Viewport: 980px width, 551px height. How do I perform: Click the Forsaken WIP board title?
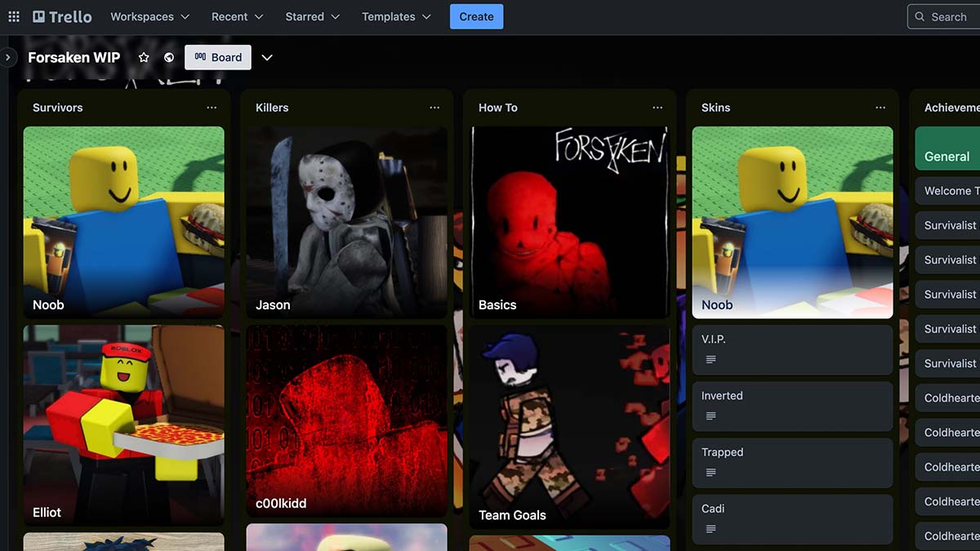(74, 57)
